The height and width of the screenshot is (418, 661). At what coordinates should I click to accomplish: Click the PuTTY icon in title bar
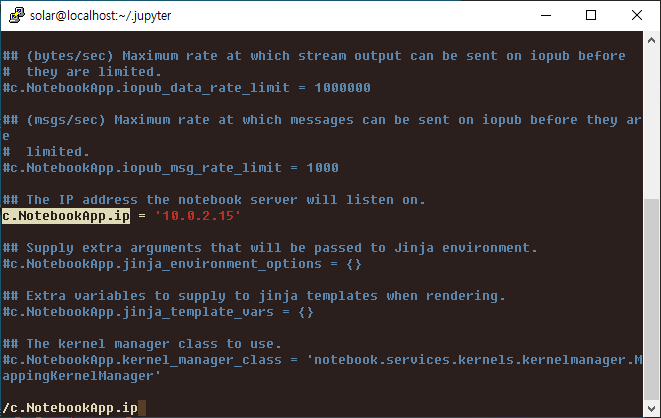click(x=16, y=16)
